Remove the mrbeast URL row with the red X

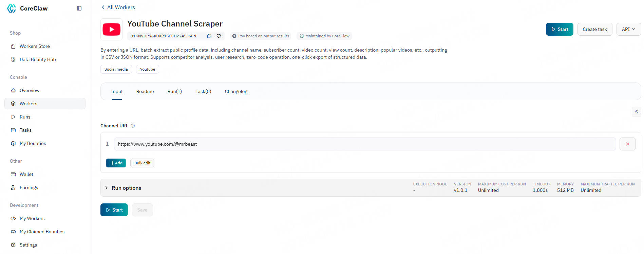[x=627, y=144]
